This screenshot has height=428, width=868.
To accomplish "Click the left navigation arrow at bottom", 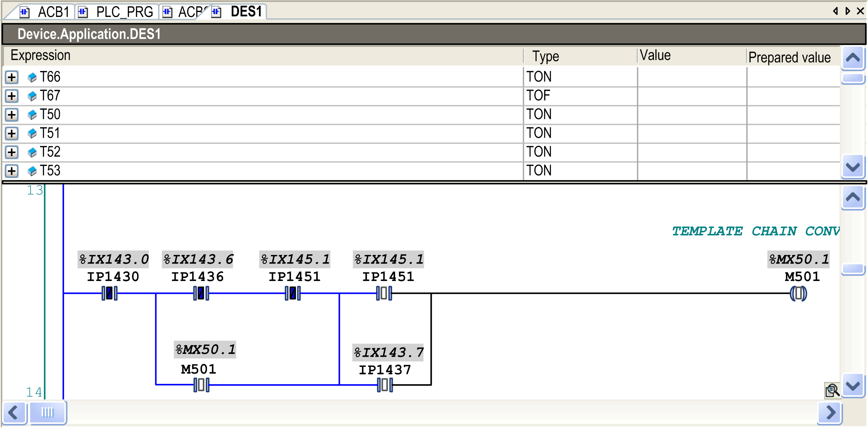I will [14, 413].
